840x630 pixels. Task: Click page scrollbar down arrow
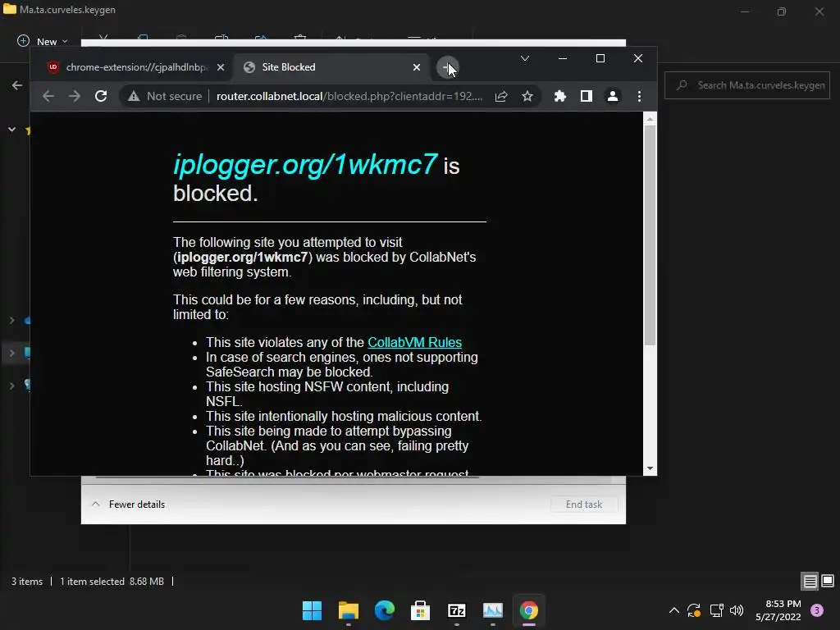click(650, 468)
